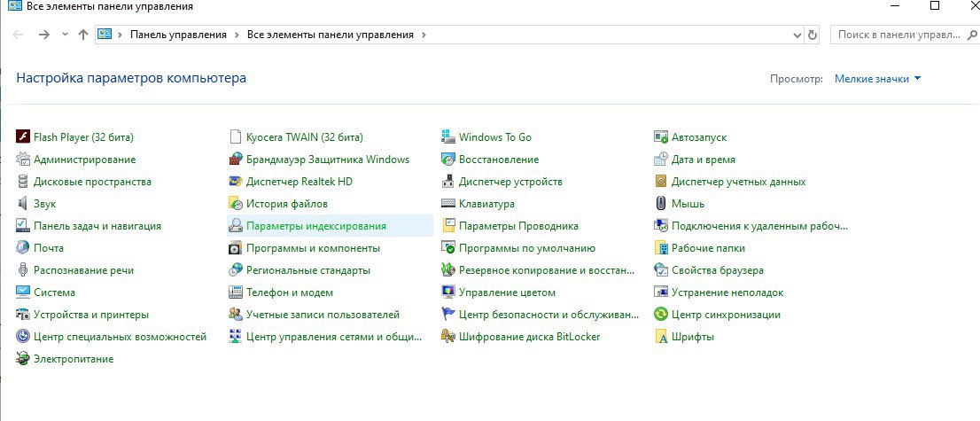Screen dimensions: 980x421
Task: Click the История файлов folder icon
Action: [236, 203]
